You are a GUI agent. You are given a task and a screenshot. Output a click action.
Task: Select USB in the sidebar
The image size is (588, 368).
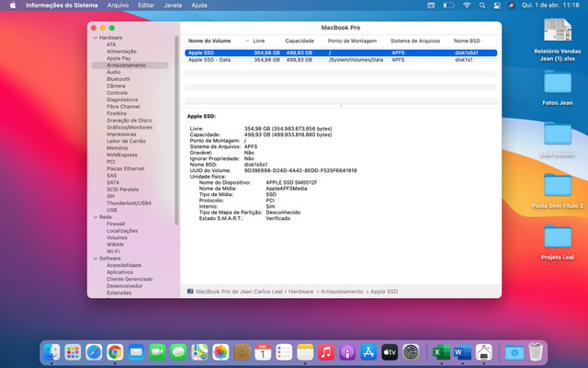[112, 211]
